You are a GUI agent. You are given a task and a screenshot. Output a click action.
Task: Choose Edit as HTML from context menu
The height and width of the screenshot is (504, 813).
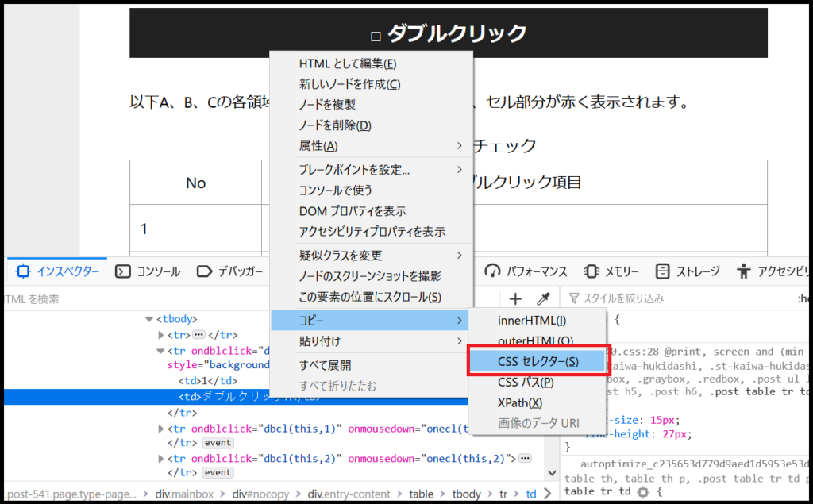(x=372, y=63)
